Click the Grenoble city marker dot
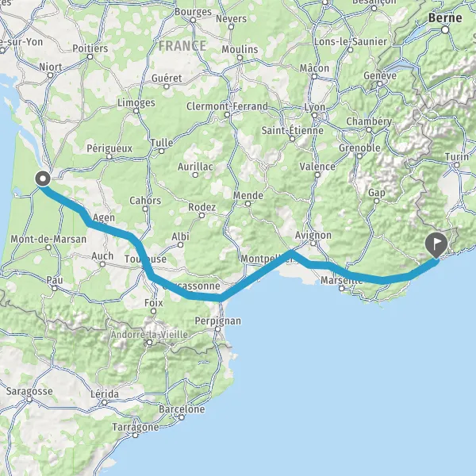The height and width of the screenshot is (476, 476). pos(359,156)
